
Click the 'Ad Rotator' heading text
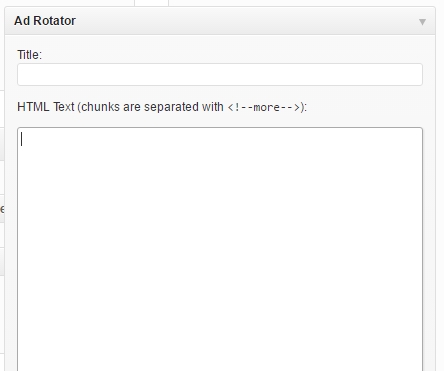tap(45, 21)
